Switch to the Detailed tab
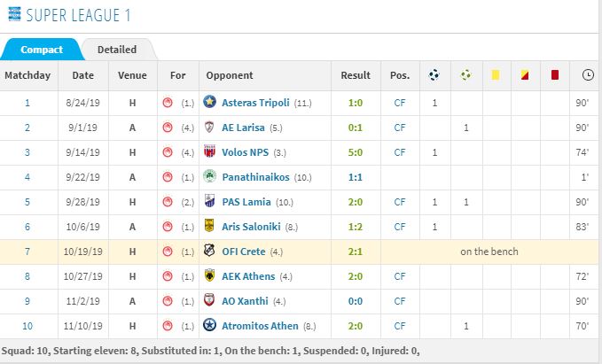Image resolution: width=602 pixels, height=364 pixels. pyautogui.click(x=117, y=50)
